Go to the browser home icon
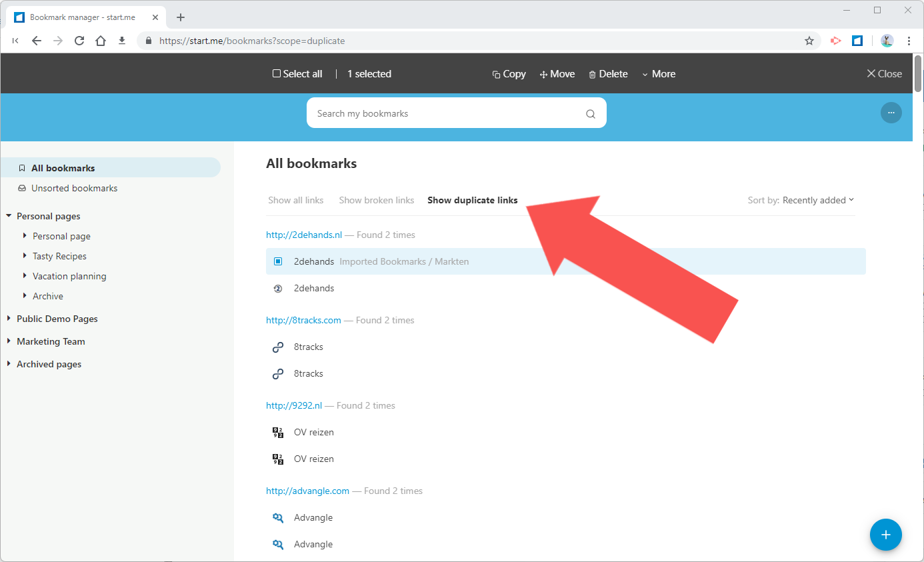Image resolution: width=924 pixels, height=562 pixels. [x=101, y=41]
